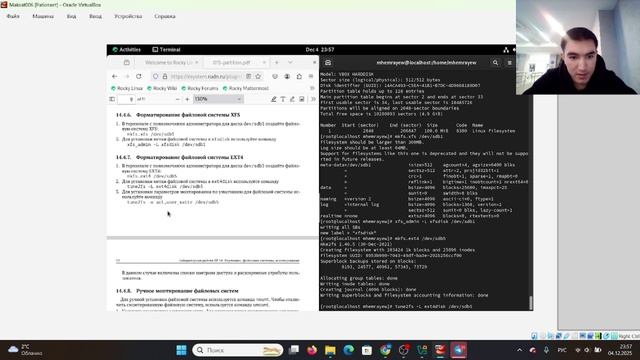The height and width of the screenshot is (360, 640).
Task: Show hidden system tray icons
Action: point(519,350)
